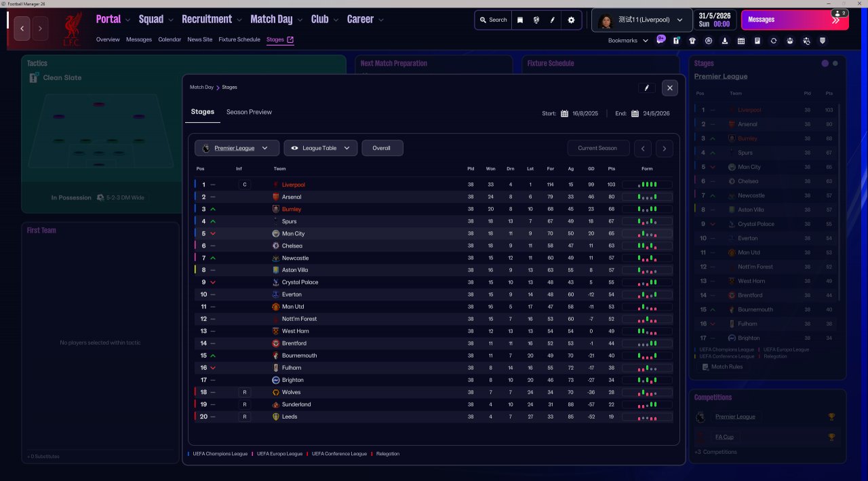
Task: Go forward with the right navigation arrow
Action: (x=40, y=28)
